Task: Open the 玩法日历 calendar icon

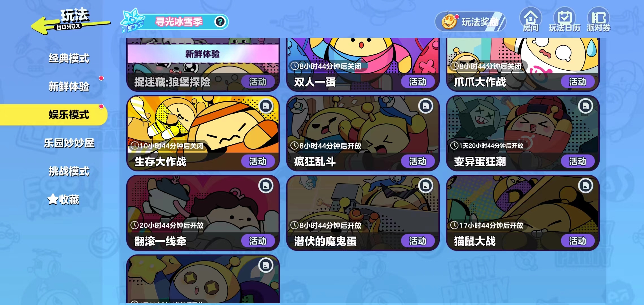Action: [564, 20]
